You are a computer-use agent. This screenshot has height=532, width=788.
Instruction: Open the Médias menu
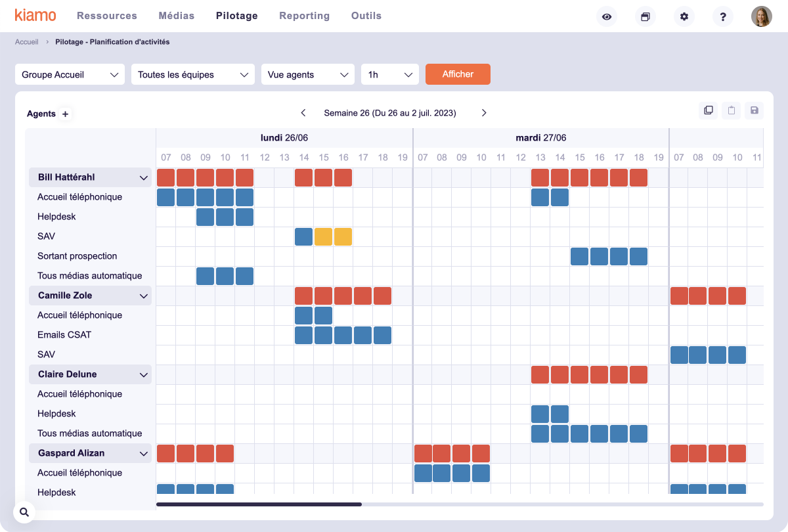coord(176,15)
